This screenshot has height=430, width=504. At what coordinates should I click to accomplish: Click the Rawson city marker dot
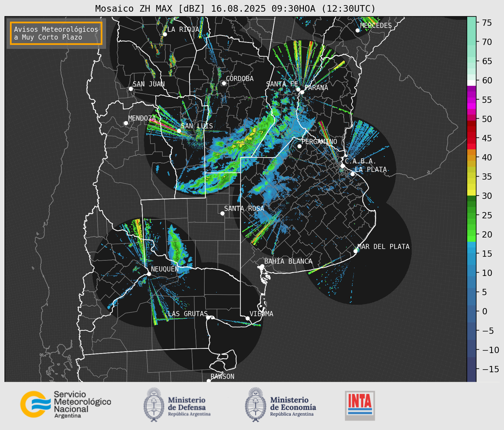[209, 381]
